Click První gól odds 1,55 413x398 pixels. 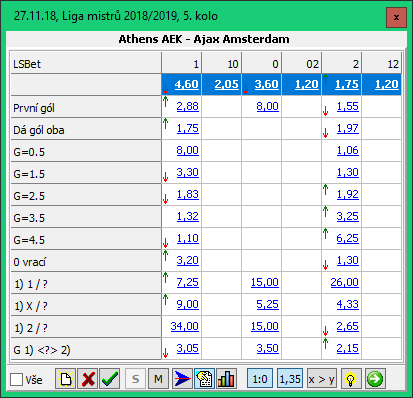tap(348, 106)
